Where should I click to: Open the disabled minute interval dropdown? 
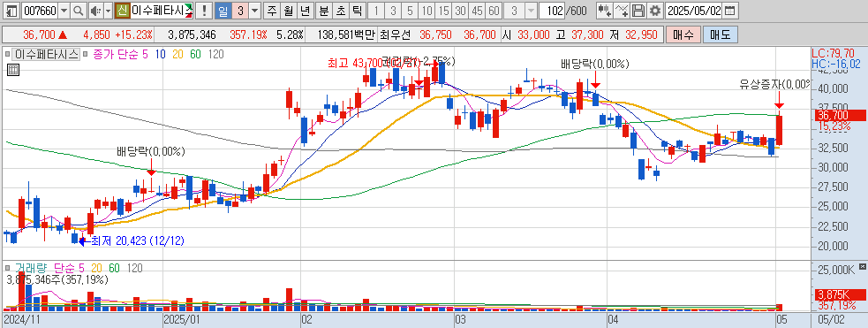[531, 11]
